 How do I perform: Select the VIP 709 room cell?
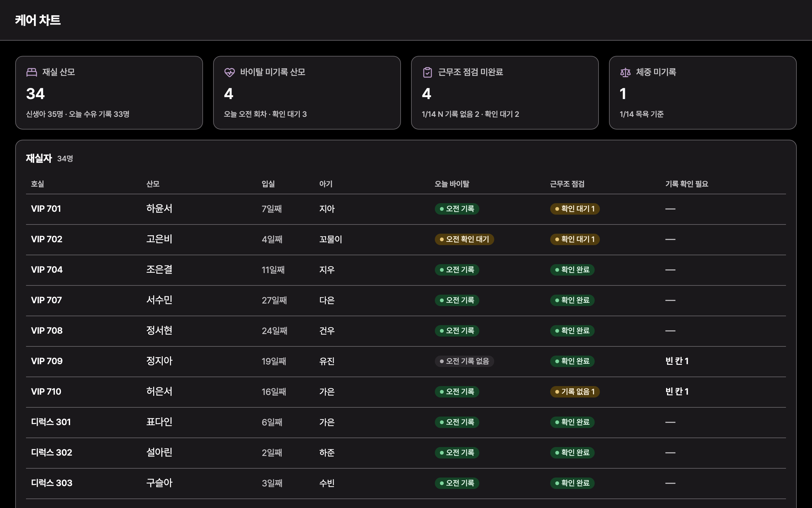(x=47, y=361)
